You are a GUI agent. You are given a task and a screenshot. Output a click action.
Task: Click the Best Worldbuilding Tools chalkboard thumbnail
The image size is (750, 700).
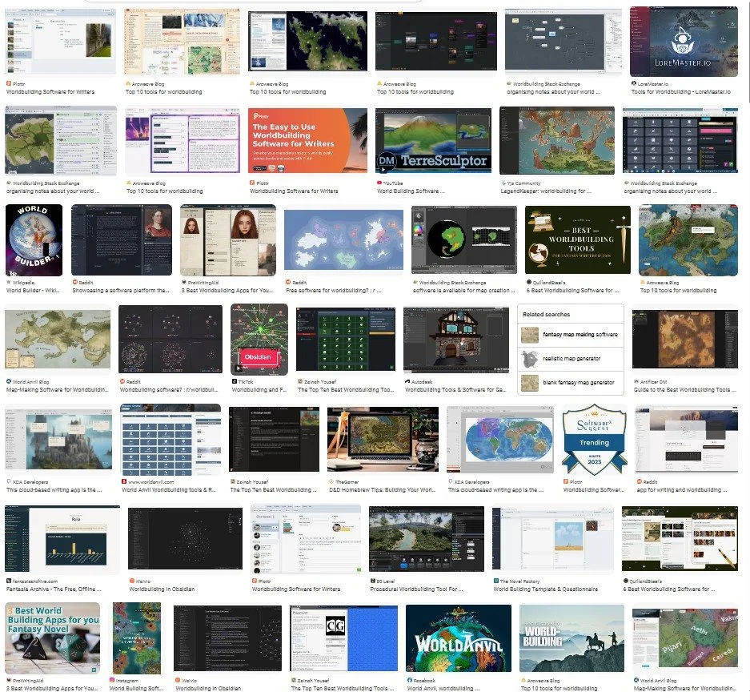(x=577, y=240)
